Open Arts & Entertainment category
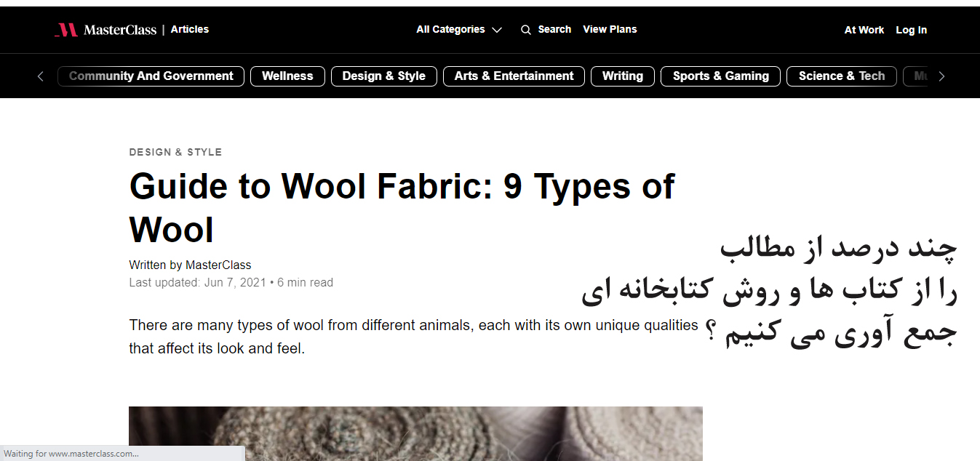The height and width of the screenshot is (461, 980). click(x=514, y=76)
